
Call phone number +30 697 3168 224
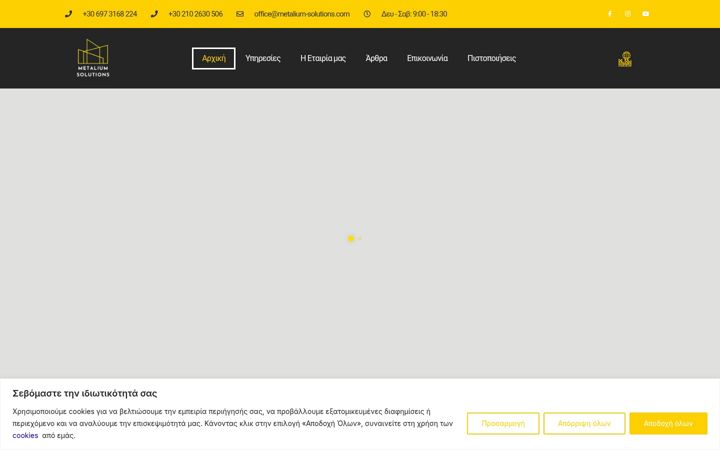tap(110, 14)
